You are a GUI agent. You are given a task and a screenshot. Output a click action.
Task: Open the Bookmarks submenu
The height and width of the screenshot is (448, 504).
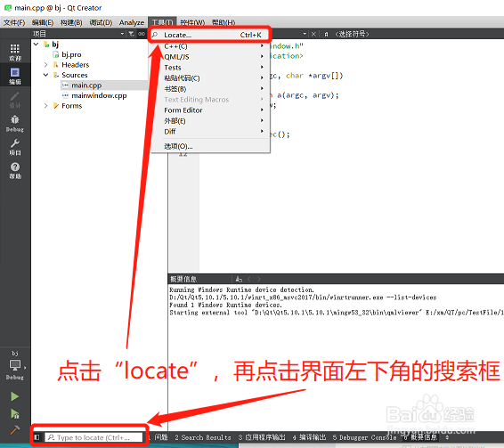pyautogui.click(x=210, y=89)
